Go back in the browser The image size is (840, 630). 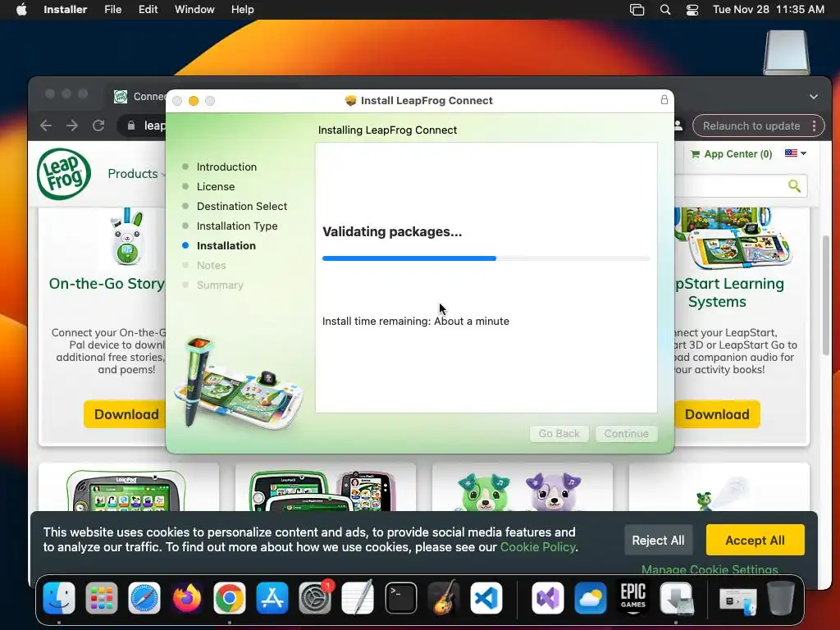(46, 126)
